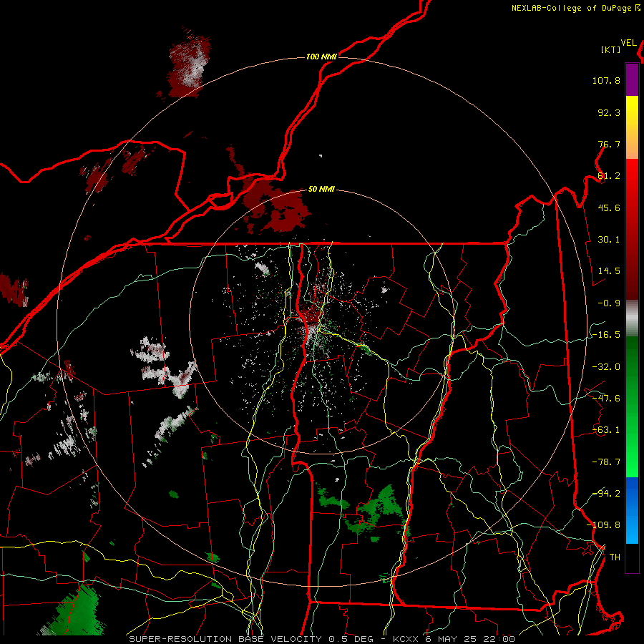Screen dimensions: 644x644
Task: Pick the blue segment of the velocity bar
Action: 632,510
